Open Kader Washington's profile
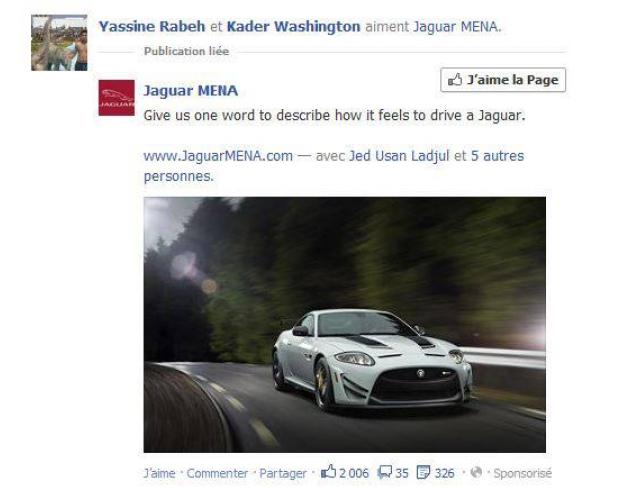The width and height of the screenshot is (620, 490). (293, 26)
